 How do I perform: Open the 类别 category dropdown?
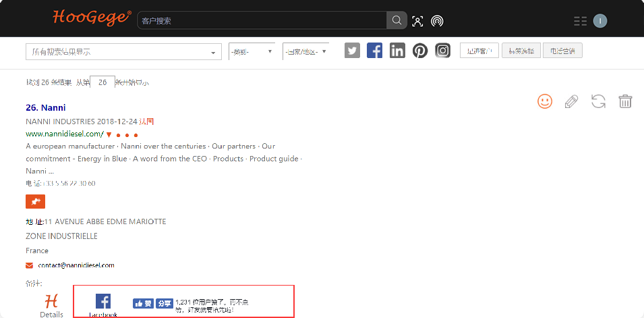click(x=252, y=51)
